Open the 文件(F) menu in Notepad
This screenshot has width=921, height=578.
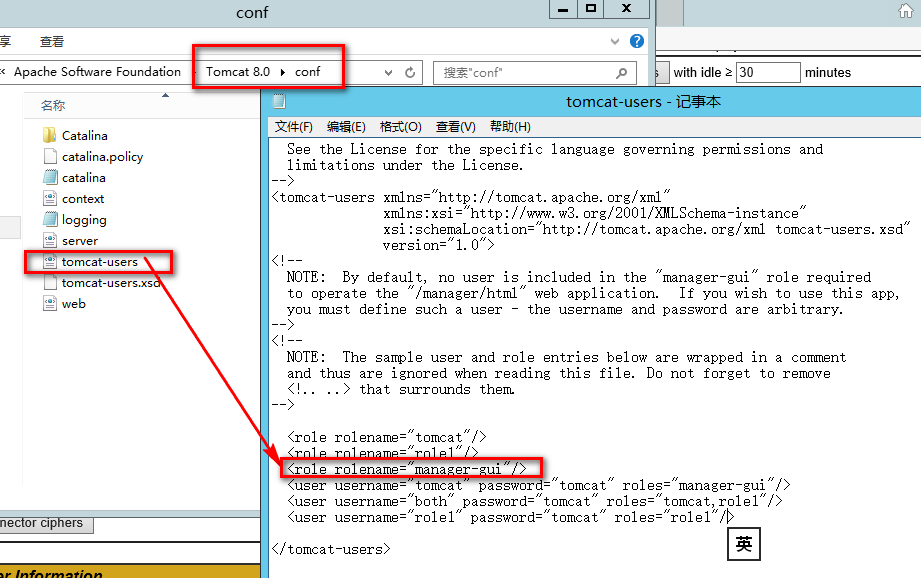coord(294,127)
